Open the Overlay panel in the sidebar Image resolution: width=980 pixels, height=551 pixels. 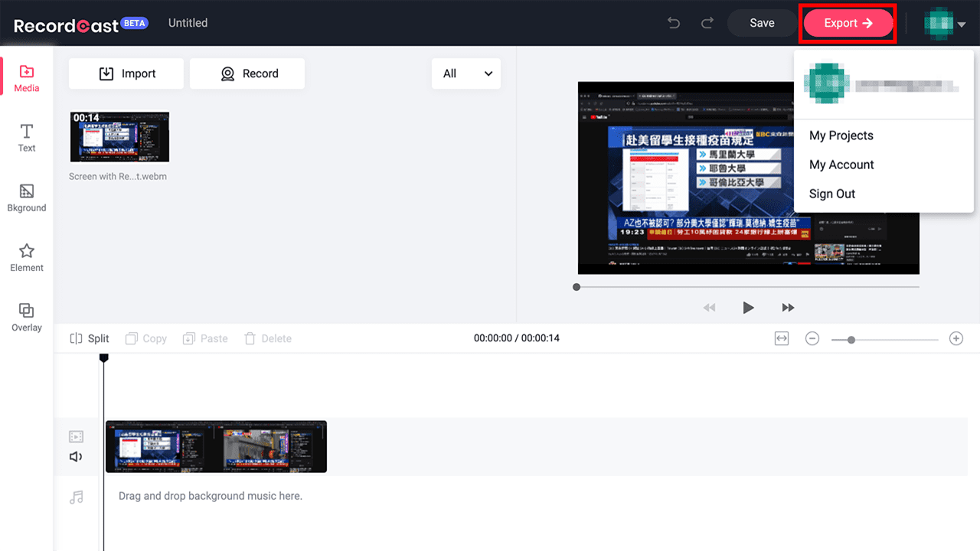click(x=26, y=317)
